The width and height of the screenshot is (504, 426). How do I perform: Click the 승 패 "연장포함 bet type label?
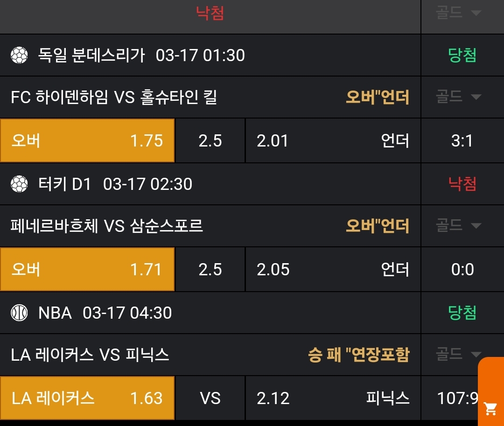358,355
